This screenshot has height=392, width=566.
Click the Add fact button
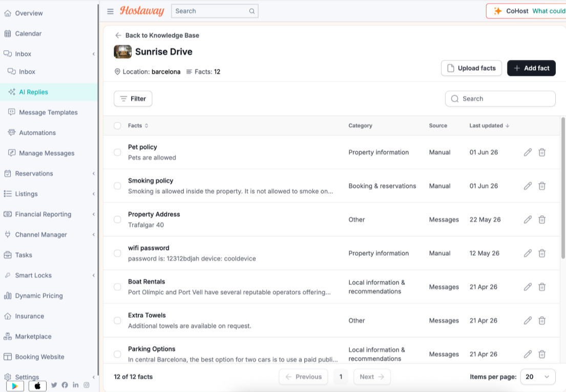tap(531, 68)
